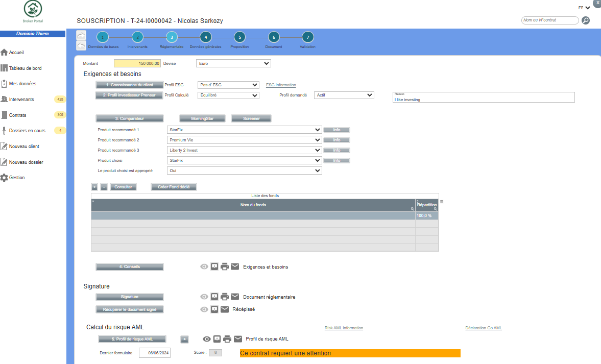
Task: Expand the Profil demandé dropdown
Action: 344,95
